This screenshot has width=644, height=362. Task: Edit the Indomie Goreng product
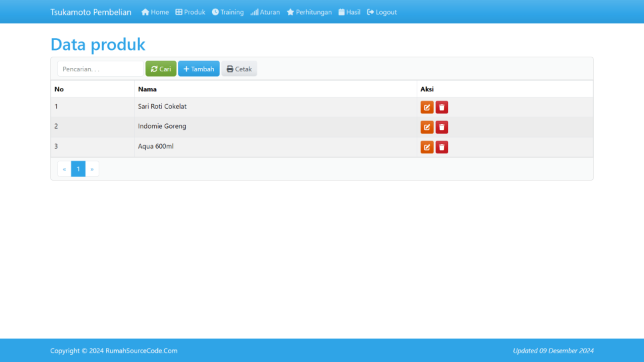(427, 127)
